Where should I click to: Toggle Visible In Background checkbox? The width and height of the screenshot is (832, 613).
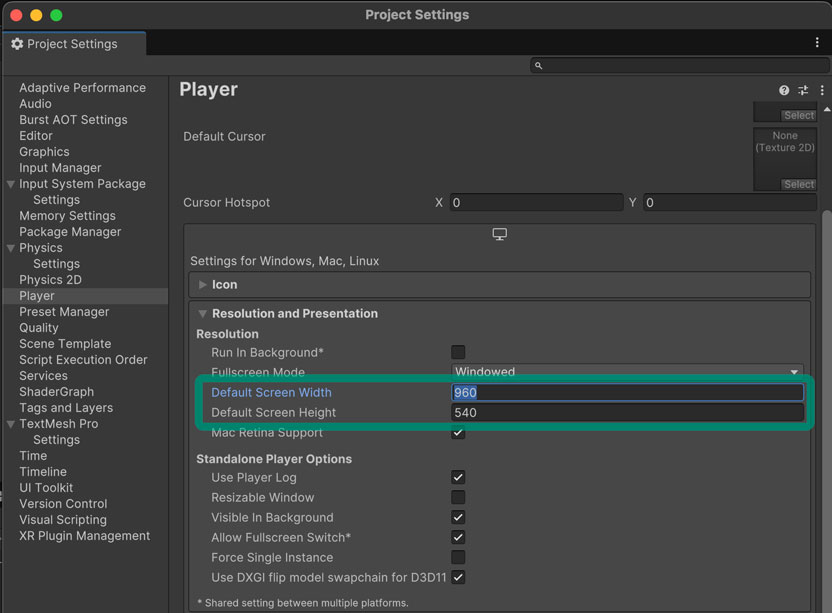458,517
